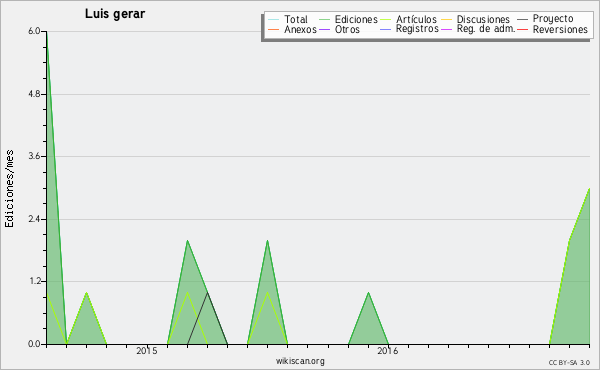The height and width of the screenshot is (370, 600).
Task: Click the dark Proyecto peak on the chart
Action: click(x=207, y=293)
